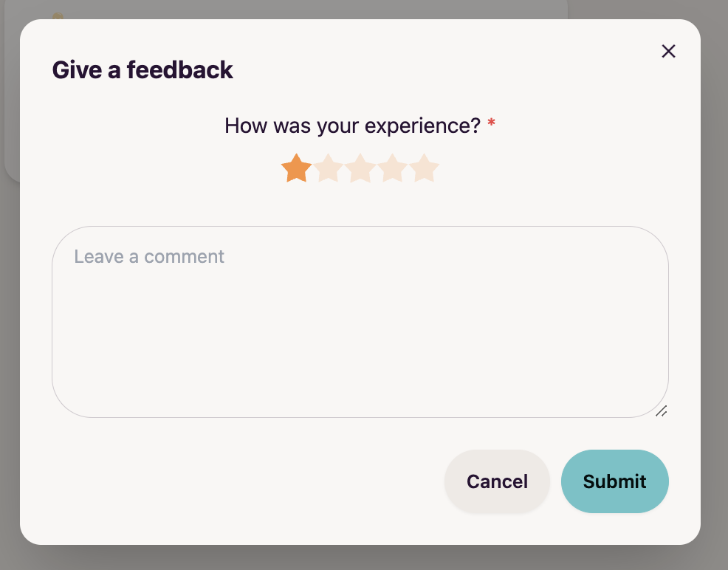This screenshot has height=570, width=728.
Task: Click the comment box resize handle
Action: click(662, 411)
